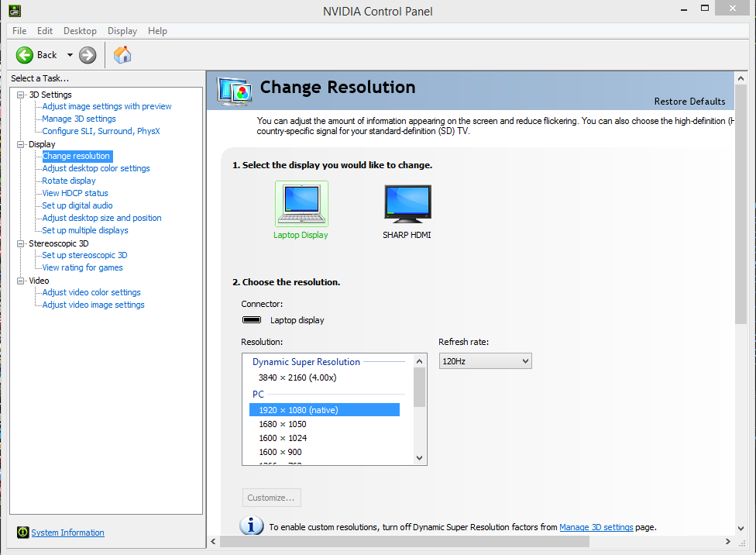The image size is (756, 555).
Task: Click the resolution list scroll down arrow
Action: [x=420, y=458]
